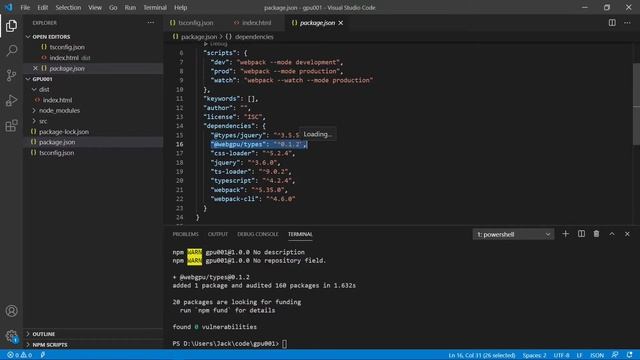This screenshot has width=640, height=360.
Task: Open the Explorer view in activity bar
Action: point(11,26)
